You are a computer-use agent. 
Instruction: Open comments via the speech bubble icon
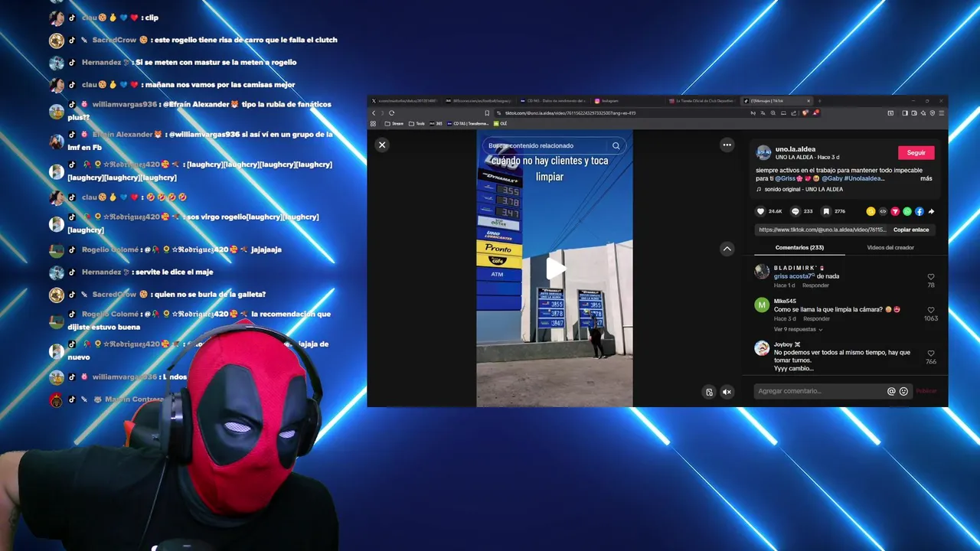click(795, 211)
